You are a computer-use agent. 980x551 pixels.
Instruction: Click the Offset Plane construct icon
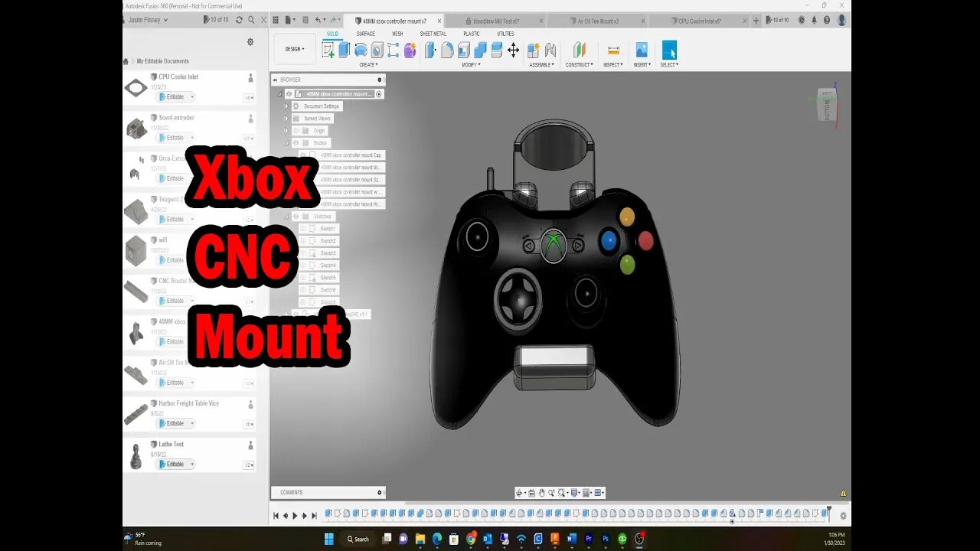[x=580, y=51]
